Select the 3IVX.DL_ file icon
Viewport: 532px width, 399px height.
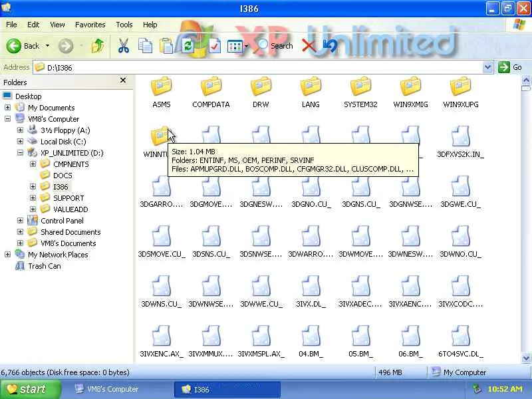click(x=311, y=286)
